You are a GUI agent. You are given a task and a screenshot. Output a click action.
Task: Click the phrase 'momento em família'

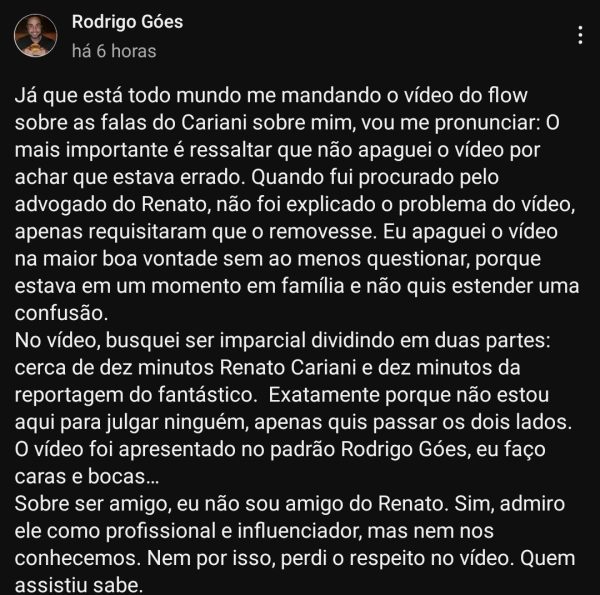point(248,286)
